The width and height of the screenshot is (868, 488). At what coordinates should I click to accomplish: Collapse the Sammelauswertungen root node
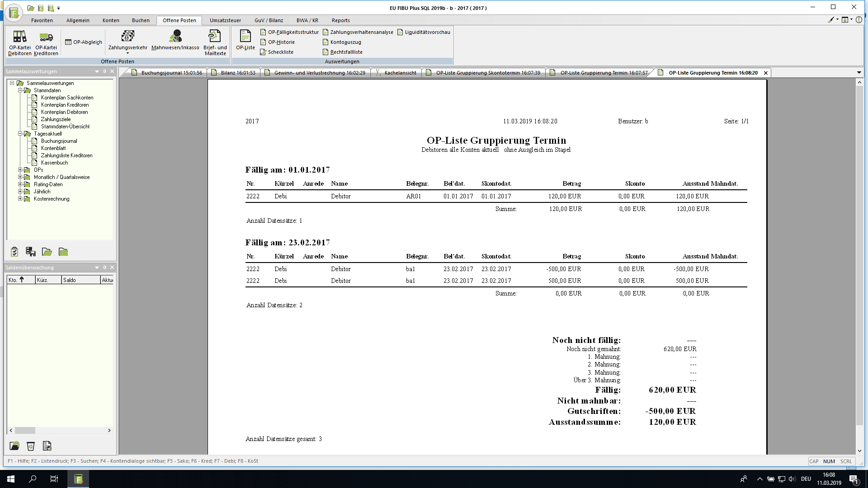(12, 83)
